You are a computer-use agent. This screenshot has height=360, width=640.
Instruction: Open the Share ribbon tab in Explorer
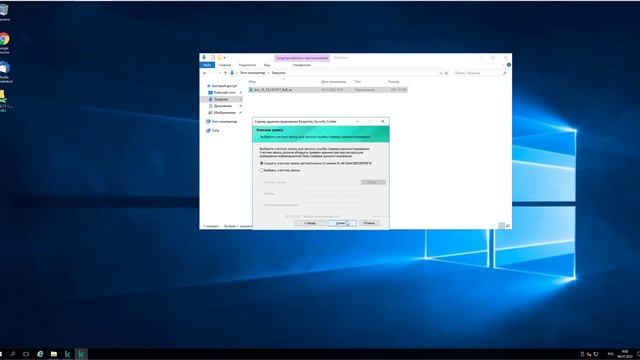247,65
